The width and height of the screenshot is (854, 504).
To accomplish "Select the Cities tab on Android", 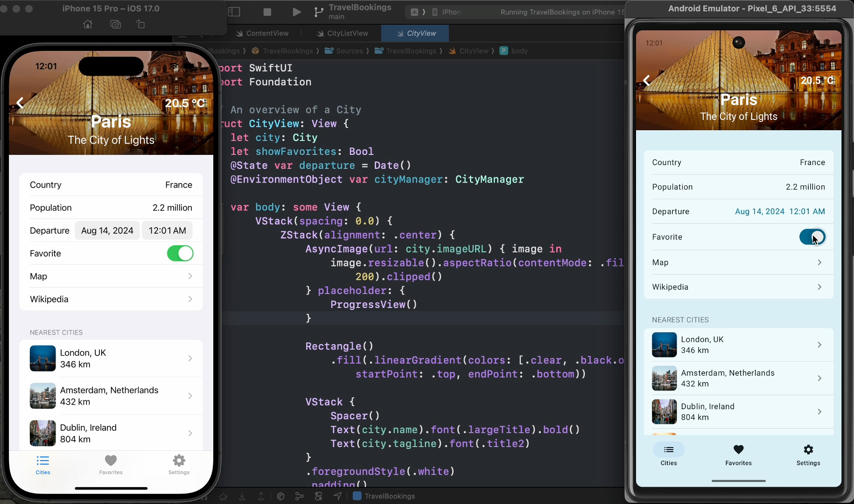I will [x=669, y=455].
